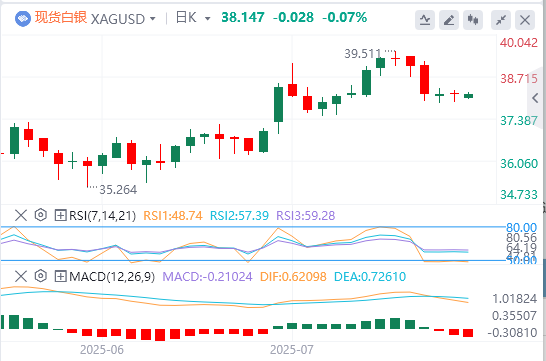Remove the RSI indicator panel

pyautogui.click(x=21, y=215)
